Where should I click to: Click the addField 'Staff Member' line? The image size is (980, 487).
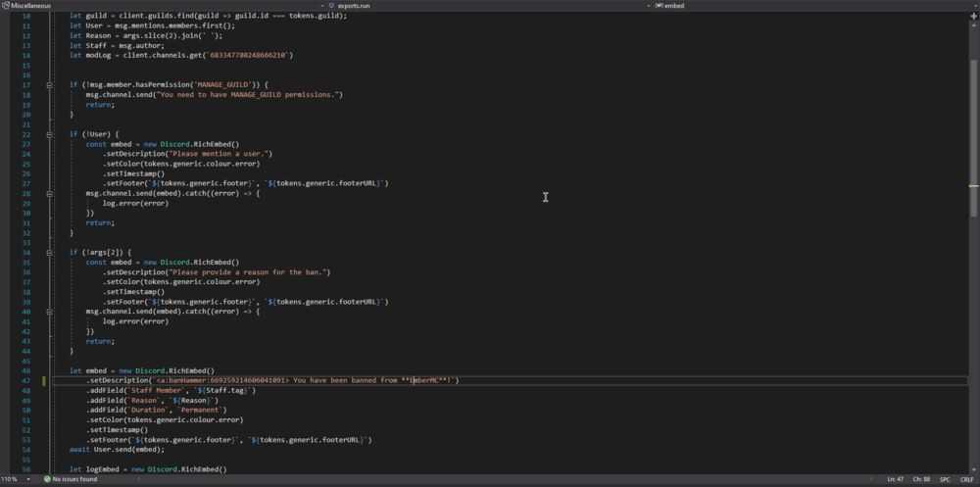[171, 390]
